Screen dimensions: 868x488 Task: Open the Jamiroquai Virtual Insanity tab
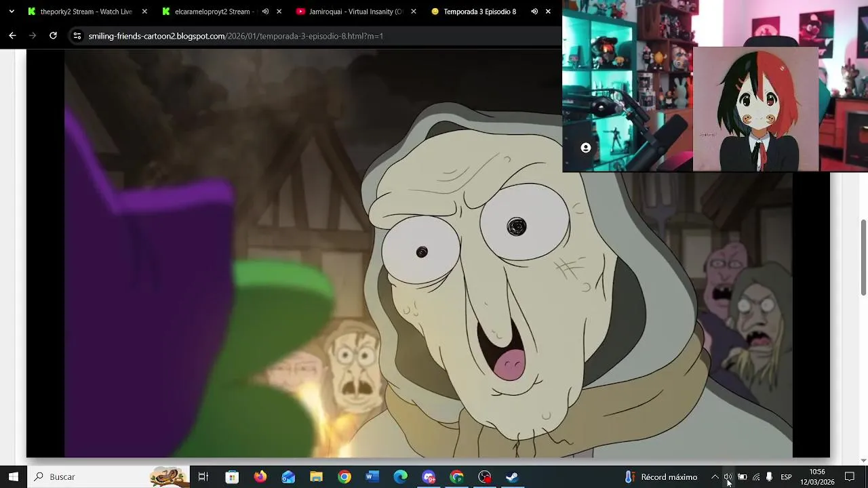(x=355, y=12)
